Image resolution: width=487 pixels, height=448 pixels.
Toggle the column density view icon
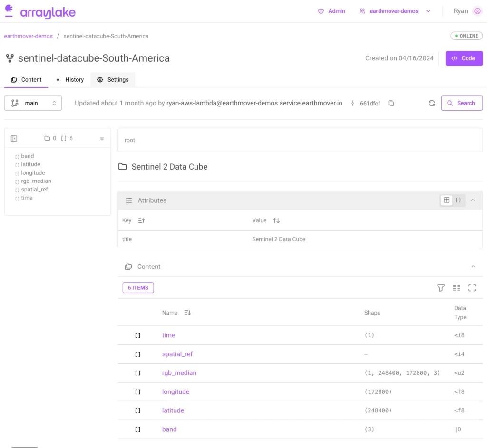click(457, 287)
